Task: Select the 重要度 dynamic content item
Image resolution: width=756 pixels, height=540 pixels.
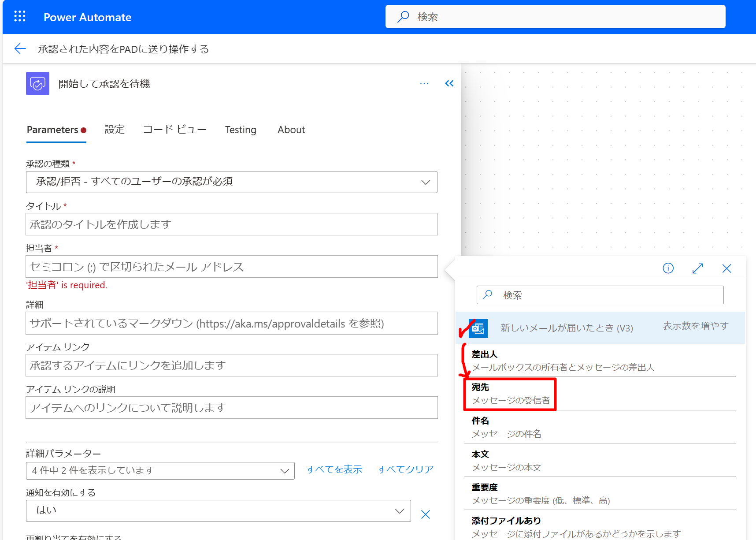Action: click(600, 494)
